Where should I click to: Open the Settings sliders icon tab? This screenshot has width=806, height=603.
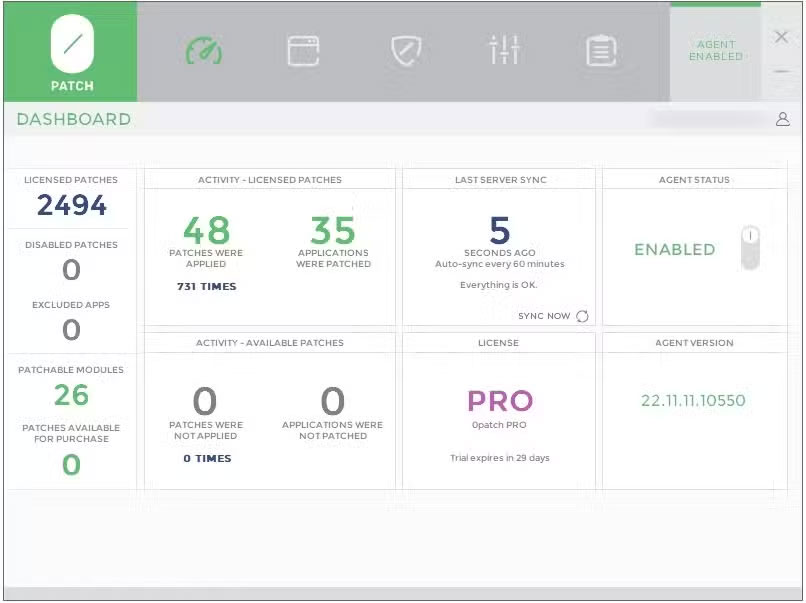[504, 50]
